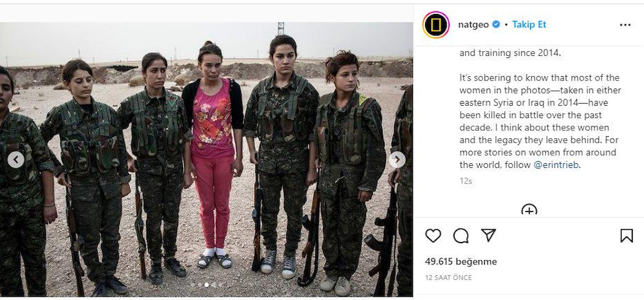
Task: View the 49.615 beğenme likes list
Action: pos(460,262)
